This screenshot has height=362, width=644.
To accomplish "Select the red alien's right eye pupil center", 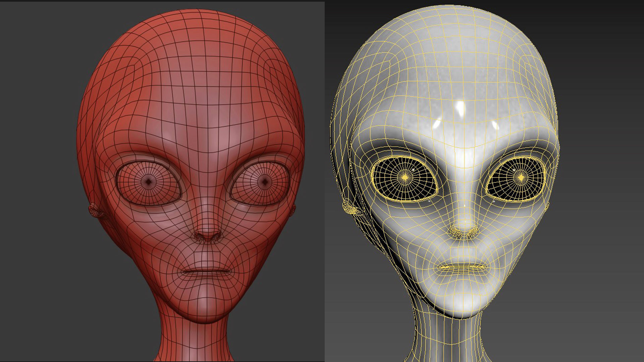I will click(x=265, y=182).
